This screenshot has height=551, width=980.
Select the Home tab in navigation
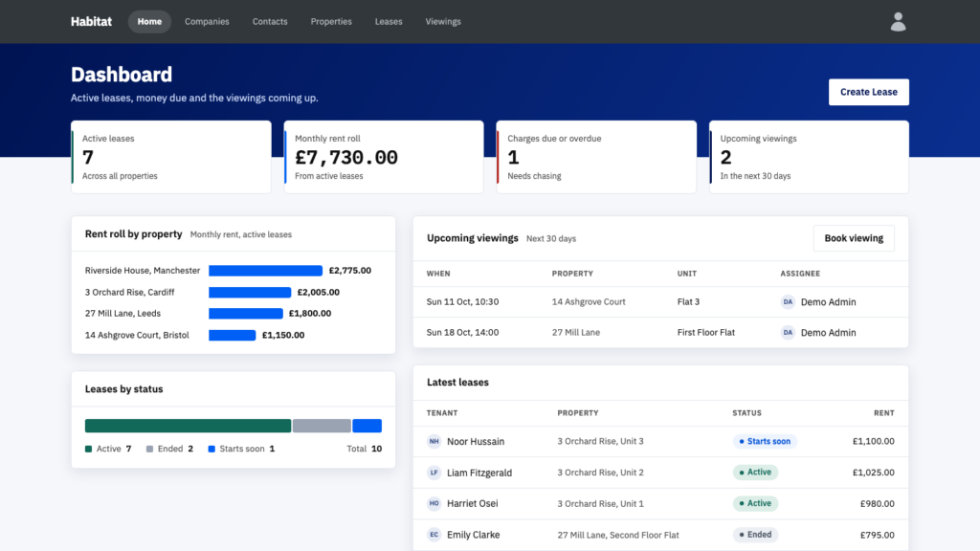(149, 21)
